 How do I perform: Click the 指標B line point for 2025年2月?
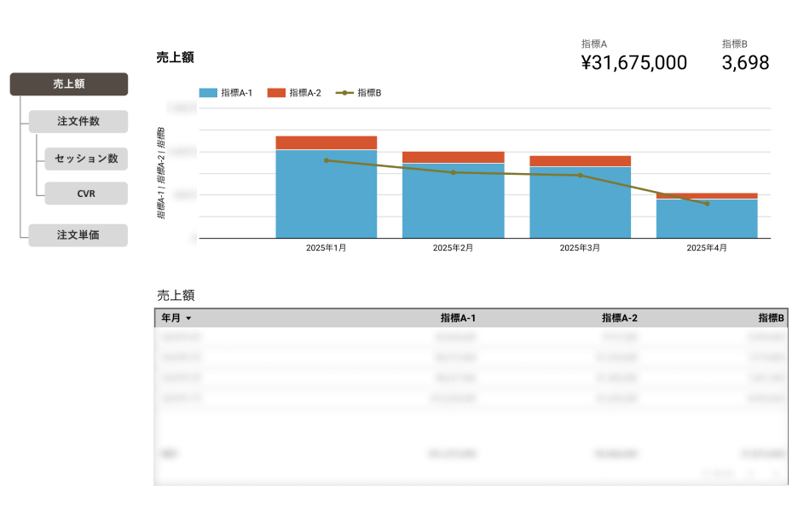[453, 172]
